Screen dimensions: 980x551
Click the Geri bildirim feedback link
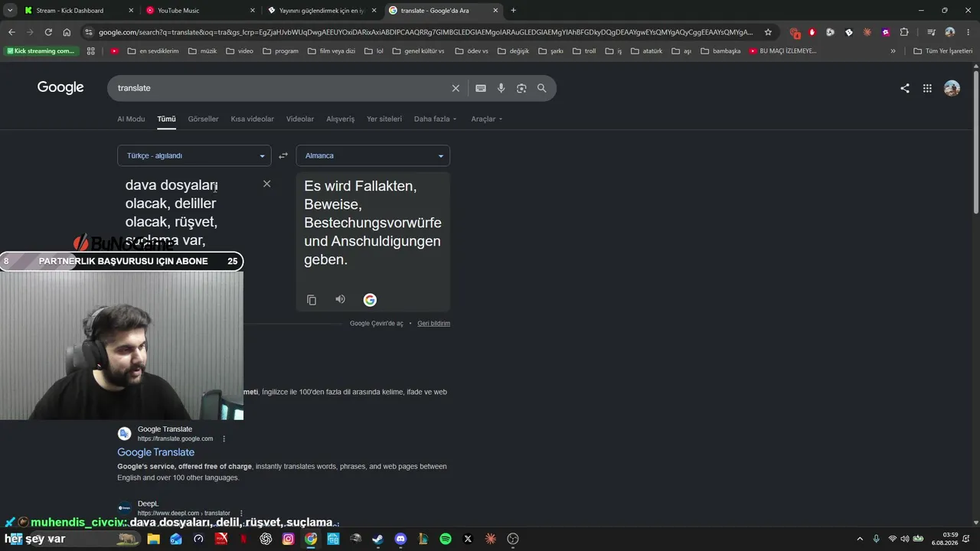tap(433, 323)
